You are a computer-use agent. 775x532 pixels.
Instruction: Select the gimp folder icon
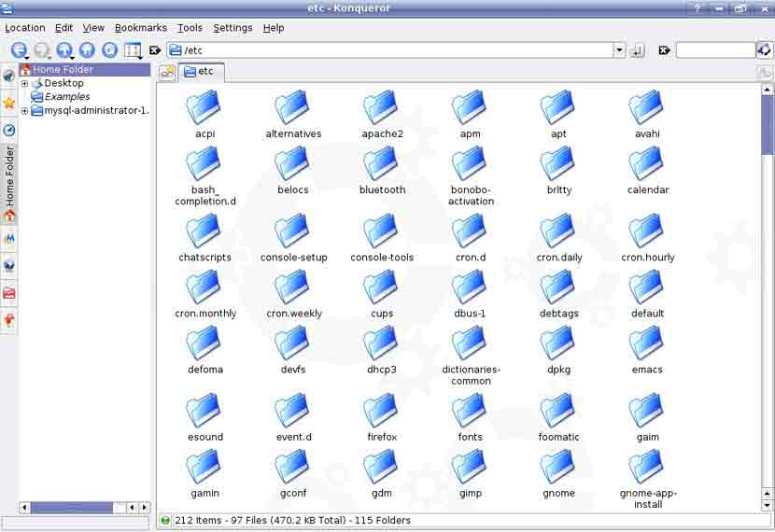pyautogui.click(x=470, y=467)
